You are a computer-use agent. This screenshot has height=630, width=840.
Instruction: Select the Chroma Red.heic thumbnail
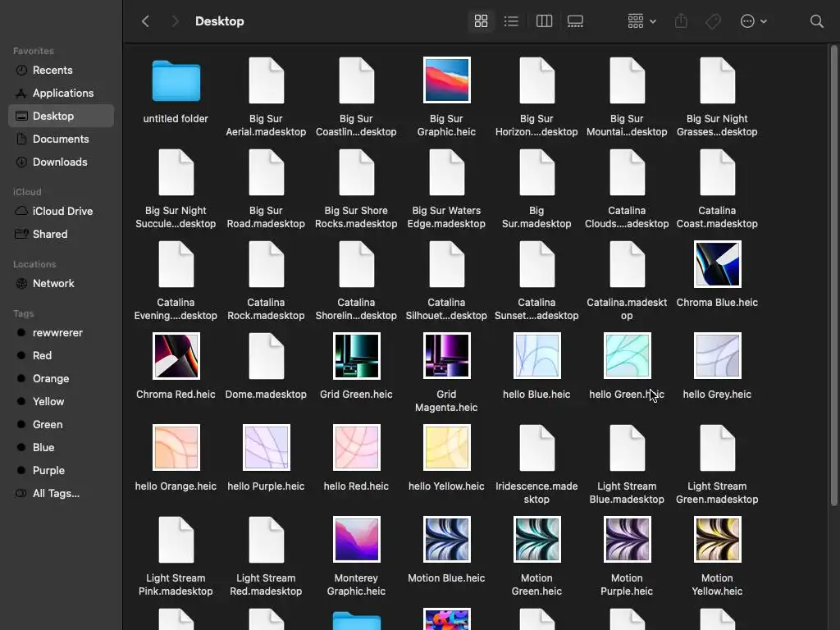click(176, 356)
